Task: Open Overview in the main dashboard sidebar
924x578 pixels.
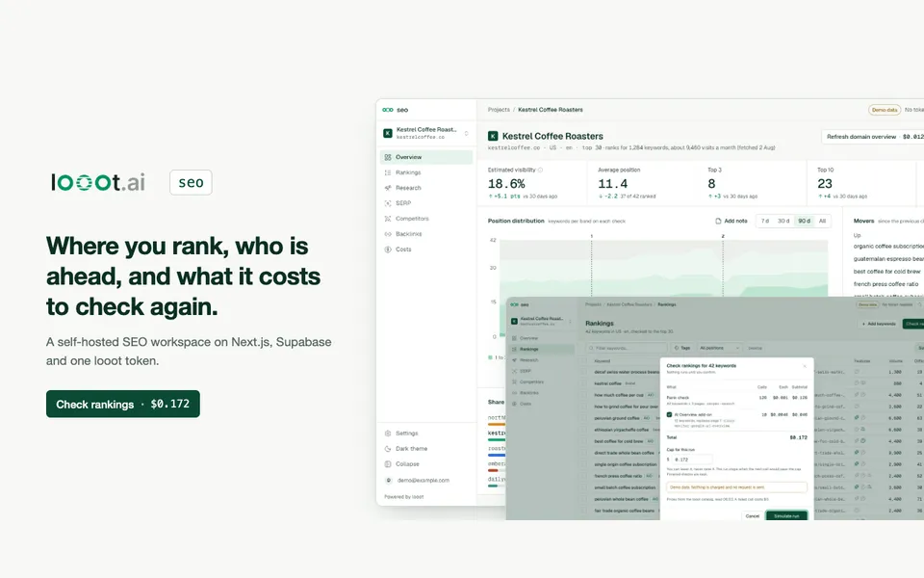Action: (x=426, y=157)
